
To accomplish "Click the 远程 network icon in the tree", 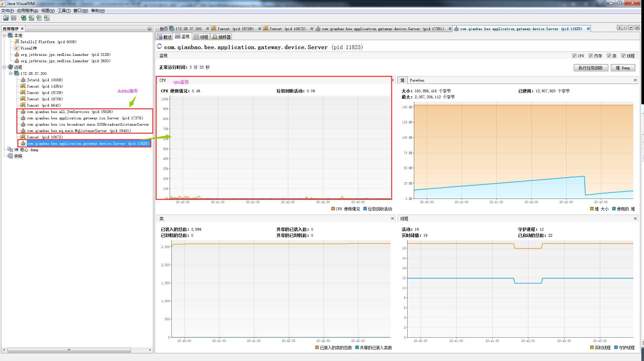I will [10, 67].
